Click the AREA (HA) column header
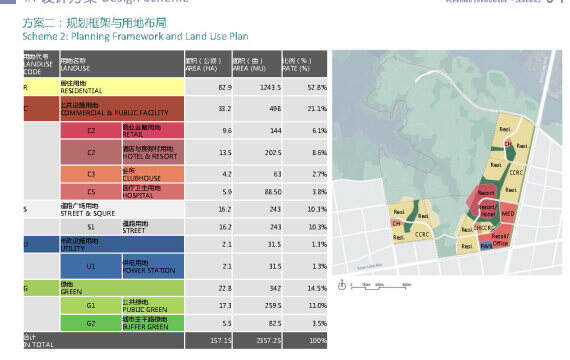This screenshot has height=360, width=570. pyautogui.click(x=208, y=64)
